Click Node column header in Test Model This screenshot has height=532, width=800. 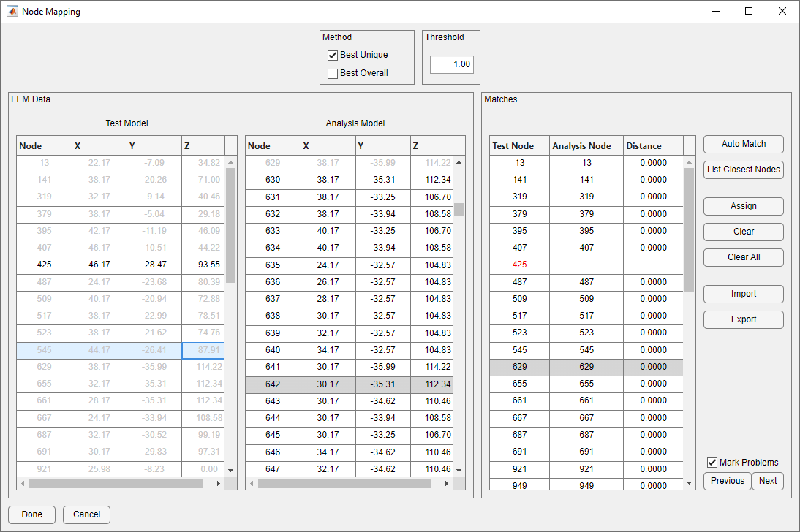click(x=44, y=146)
